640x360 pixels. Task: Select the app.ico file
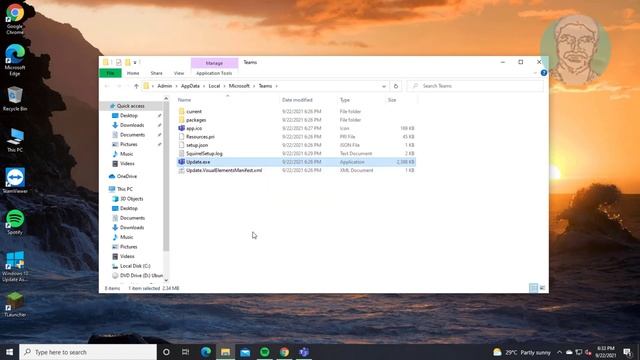pos(194,128)
